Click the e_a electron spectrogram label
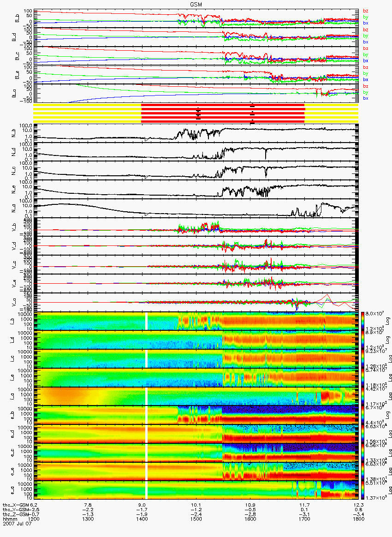The width and height of the screenshot is (392, 537). (12, 490)
